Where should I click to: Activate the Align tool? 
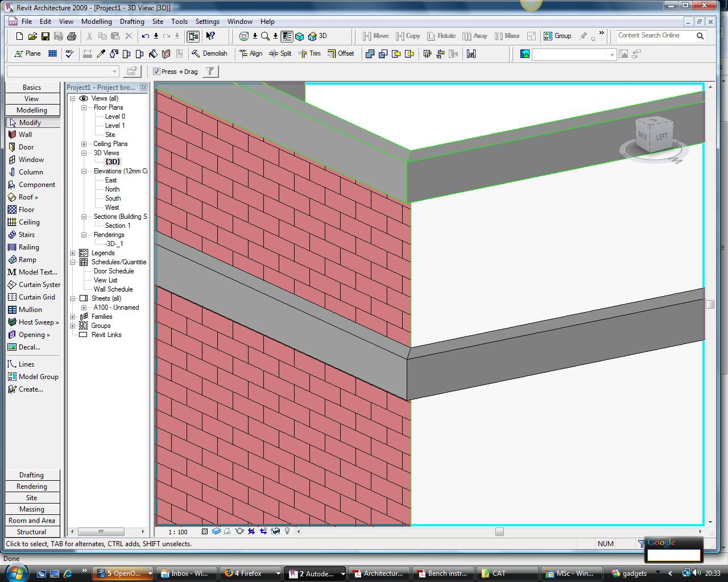[251, 53]
